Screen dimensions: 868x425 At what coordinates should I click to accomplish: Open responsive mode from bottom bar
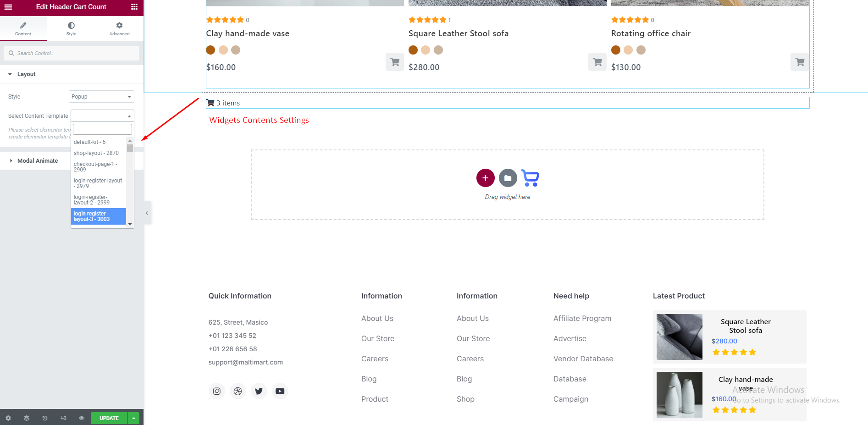click(x=63, y=418)
